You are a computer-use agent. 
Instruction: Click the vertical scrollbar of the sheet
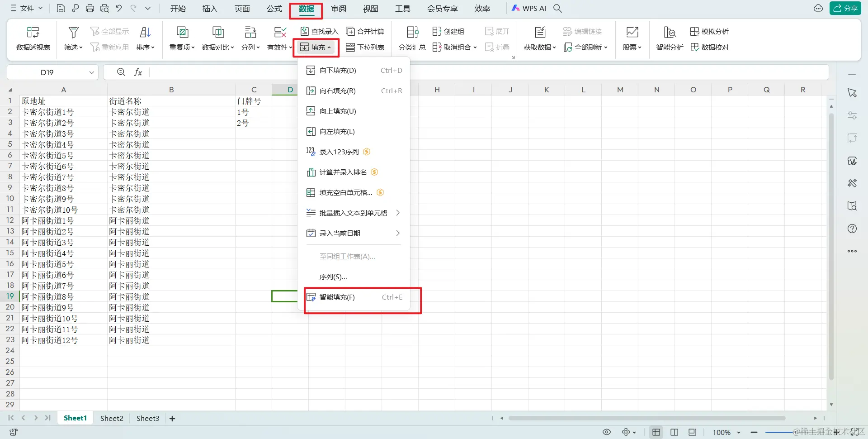[x=831, y=247]
